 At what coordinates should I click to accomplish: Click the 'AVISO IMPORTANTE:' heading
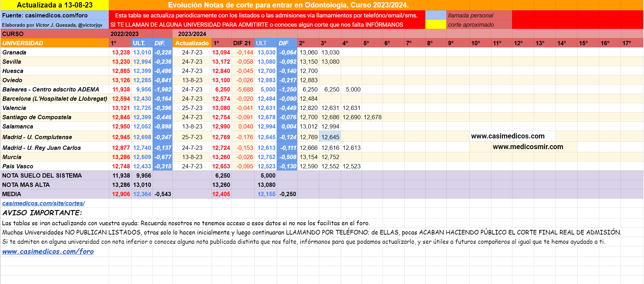pyautogui.click(x=42, y=213)
